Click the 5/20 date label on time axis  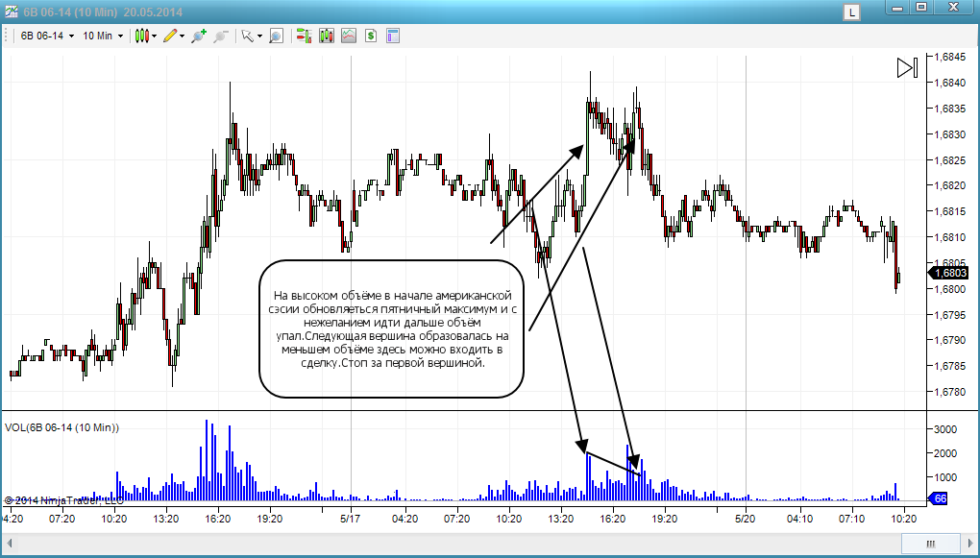[x=746, y=519]
